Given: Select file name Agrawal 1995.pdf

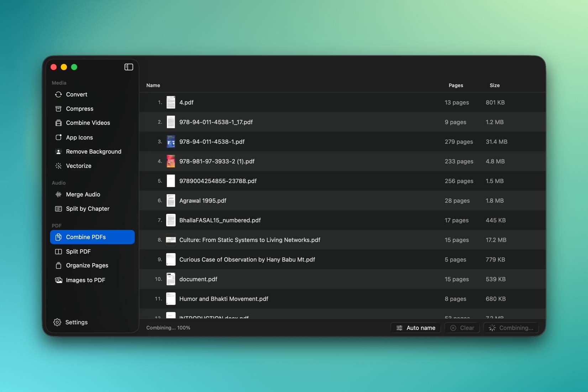Looking at the screenshot, I should pos(203,200).
